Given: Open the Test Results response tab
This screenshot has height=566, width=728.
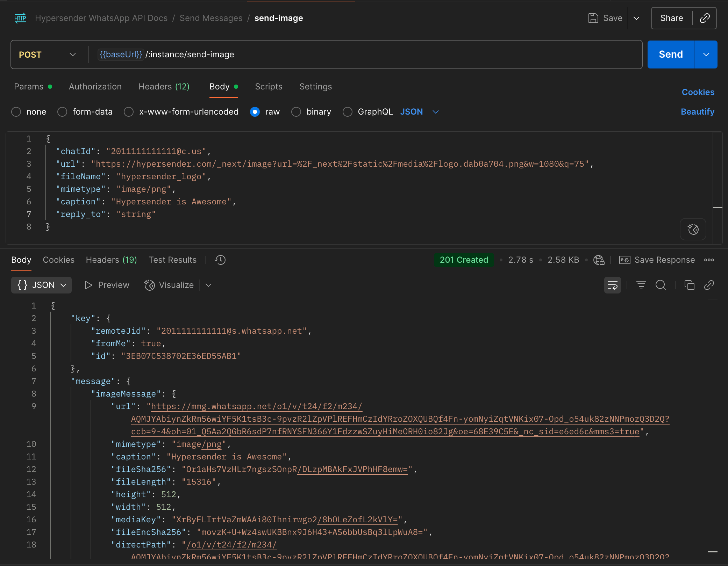Looking at the screenshot, I should tap(172, 260).
